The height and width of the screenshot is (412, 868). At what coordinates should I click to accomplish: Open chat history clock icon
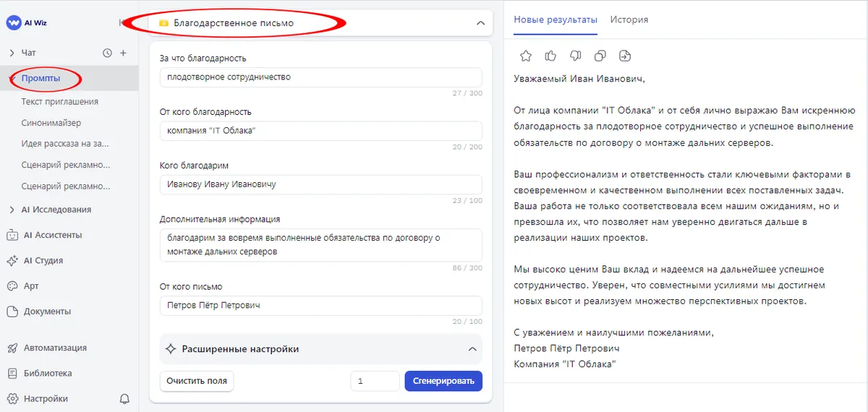(x=108, y=53)
